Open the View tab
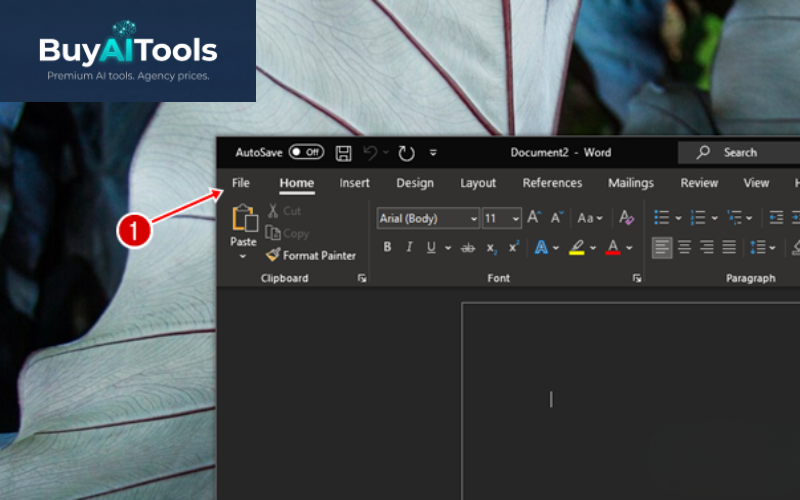Screen dimensions: 800x500 (756, 183)
